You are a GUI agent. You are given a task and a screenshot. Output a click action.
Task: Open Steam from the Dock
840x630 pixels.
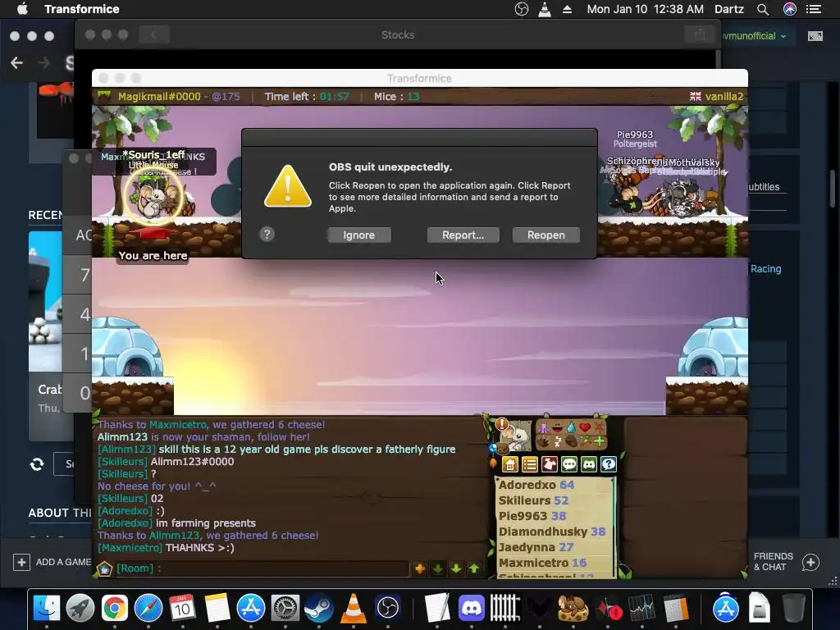pos(319,608)
